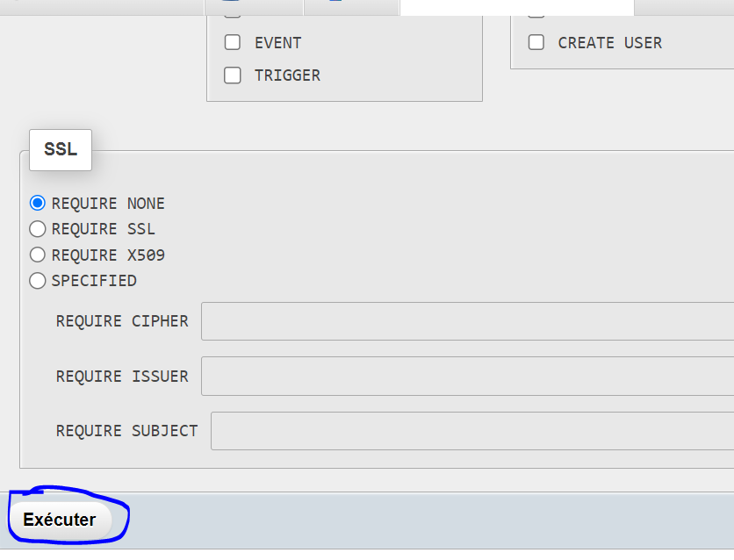Select the REQUIRE SSL option
Image resolution: width=734 pixels, height=560 pixels.
(37, 228)
